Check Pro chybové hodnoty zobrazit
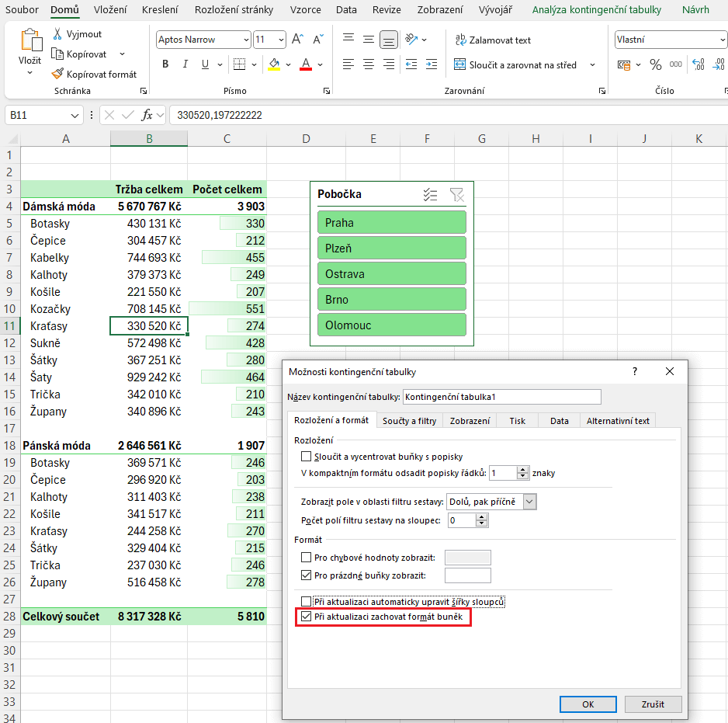This screenshot has height=723, width=728. point(306,558)
